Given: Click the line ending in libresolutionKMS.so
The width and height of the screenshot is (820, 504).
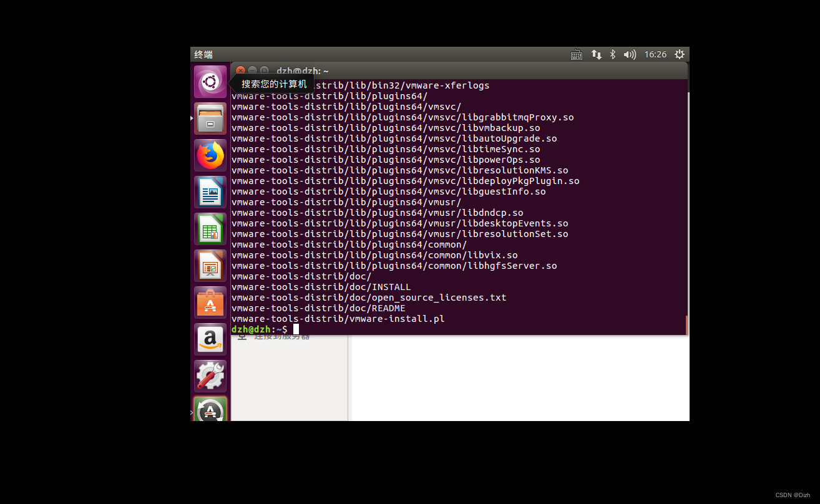Looking at the screenshot, I should pos(400,170).
